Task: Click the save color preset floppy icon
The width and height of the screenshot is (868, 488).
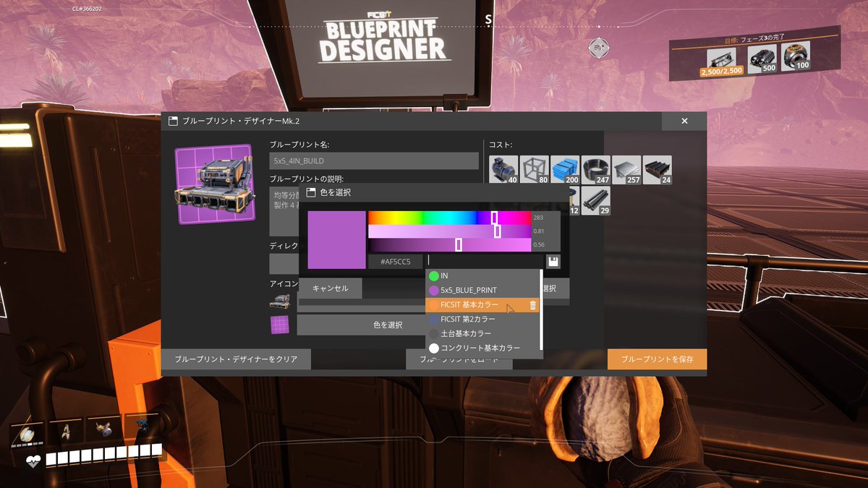Action: pyautogui.click(x=553, y=261)
